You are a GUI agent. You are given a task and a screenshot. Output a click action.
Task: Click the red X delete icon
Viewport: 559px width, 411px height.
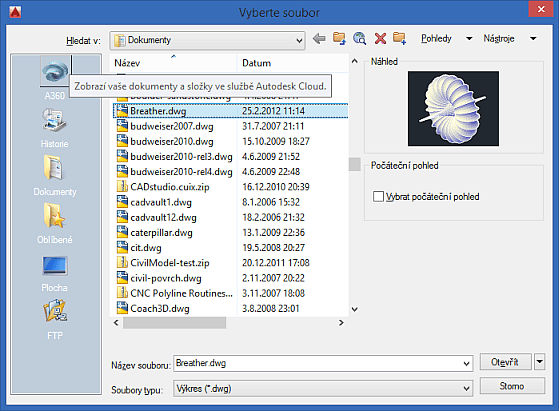(380, 38)
